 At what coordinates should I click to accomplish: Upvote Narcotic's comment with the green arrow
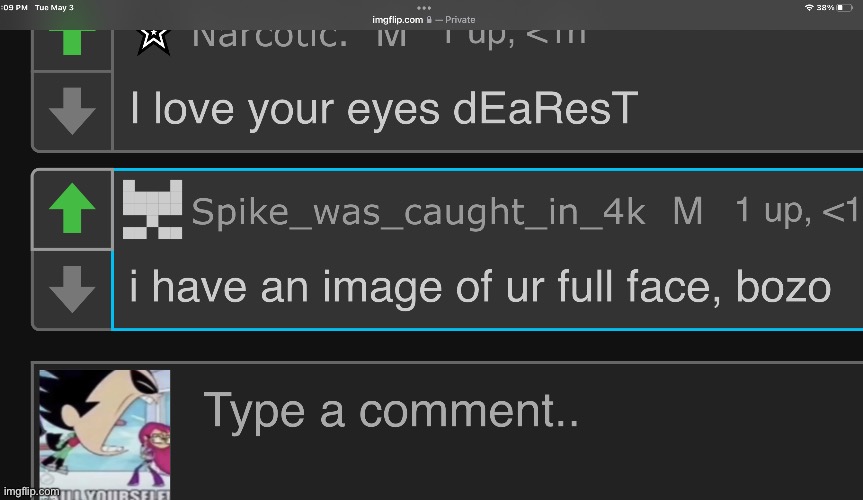click(72, 40)
